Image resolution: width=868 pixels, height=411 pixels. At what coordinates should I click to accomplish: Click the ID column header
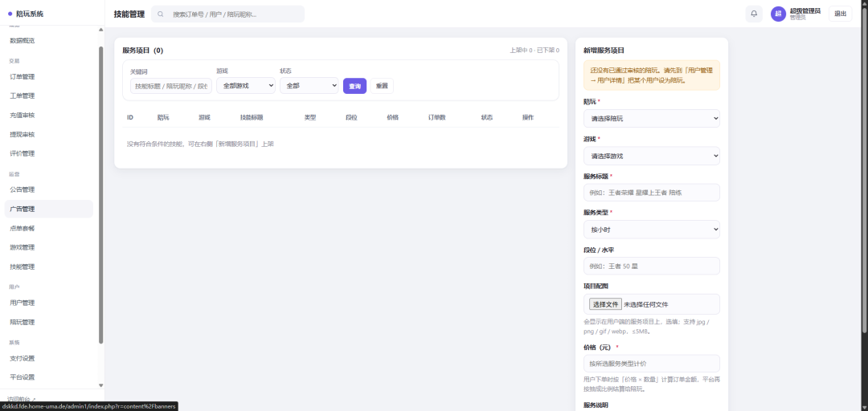pyautogui.click(x=130, y=117)
